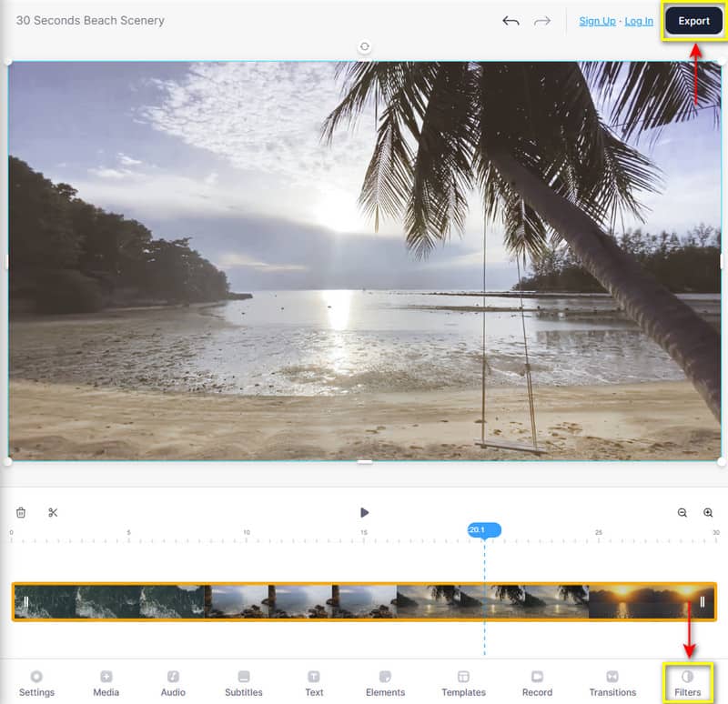
Task: Zoom out on the timeline
Action: (682, 512)
